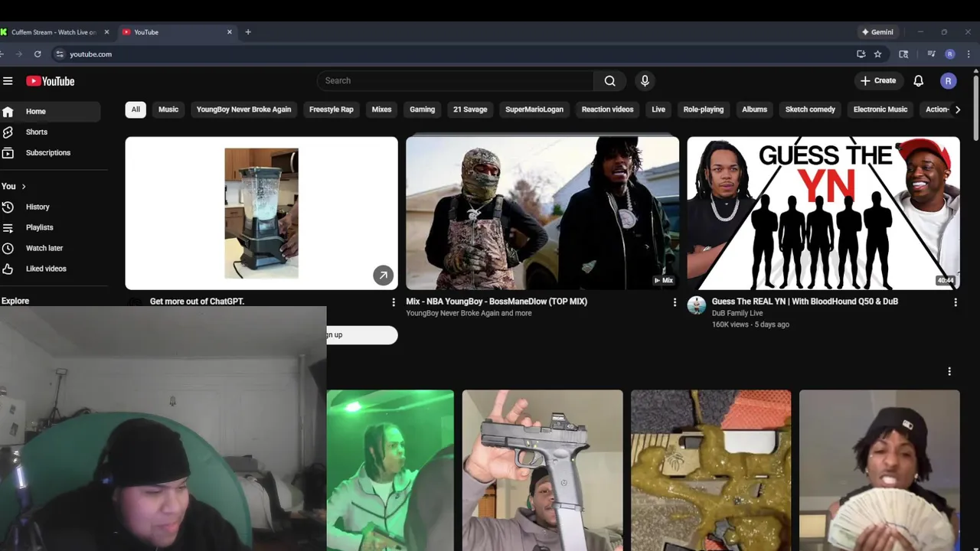Focus the YouTube search box
The image size is (980, 551).
(x=455, y=80)
